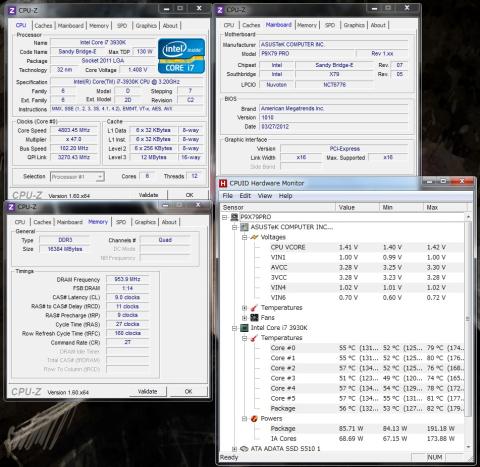Switch to About tab in top-left CPU-Z
The width and height of the screenshot is (480, 467).
[x=170, y=26]
